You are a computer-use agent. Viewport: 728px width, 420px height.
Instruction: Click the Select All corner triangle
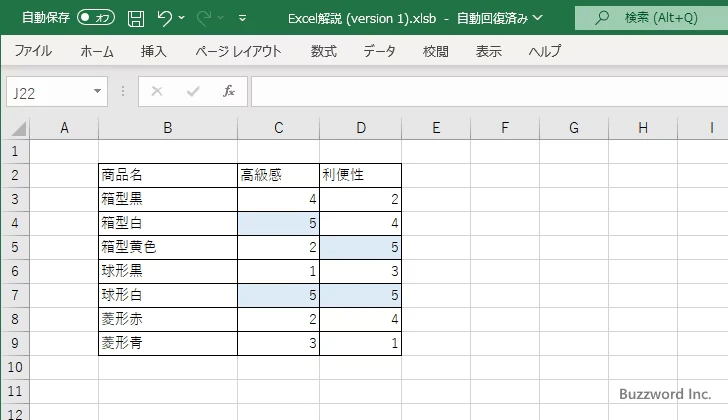18,128
